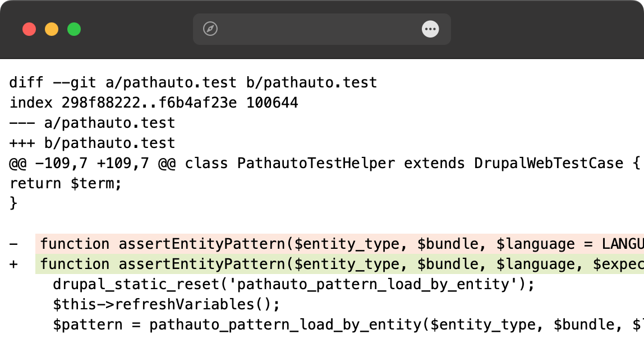644x362 pixels.
Task: Click the diff --git a/pathauto.test header line
Action: [193, 82]
